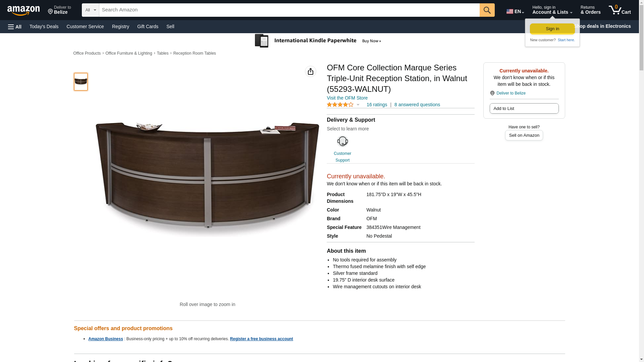This screenshot has width=644, height=362.
Task: Visit the OFM Store link
Action: (347, 98)
